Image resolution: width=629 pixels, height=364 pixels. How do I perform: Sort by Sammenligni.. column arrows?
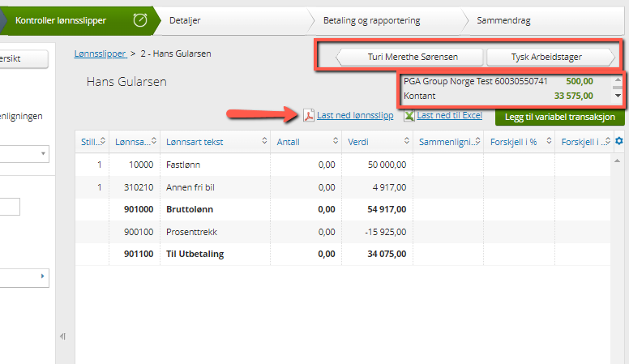point(477,140)
